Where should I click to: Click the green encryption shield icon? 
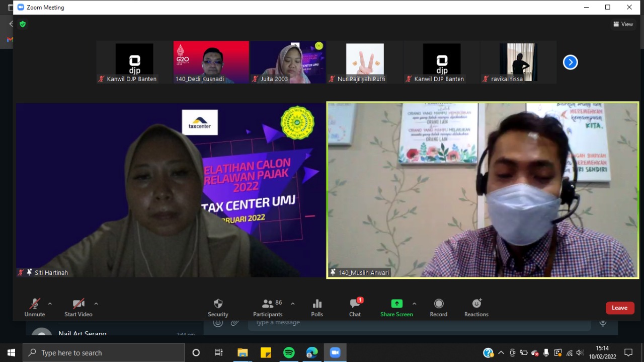coord(22,24)
